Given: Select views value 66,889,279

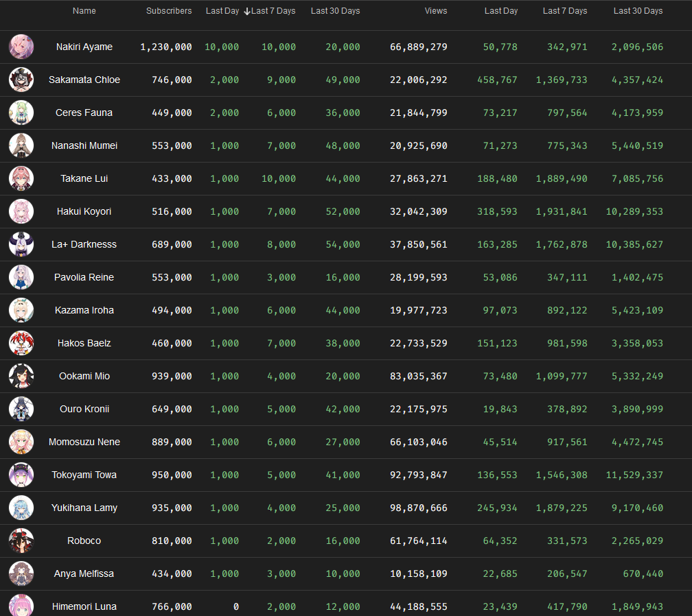Looking at the screenshot, I should 418,47.
